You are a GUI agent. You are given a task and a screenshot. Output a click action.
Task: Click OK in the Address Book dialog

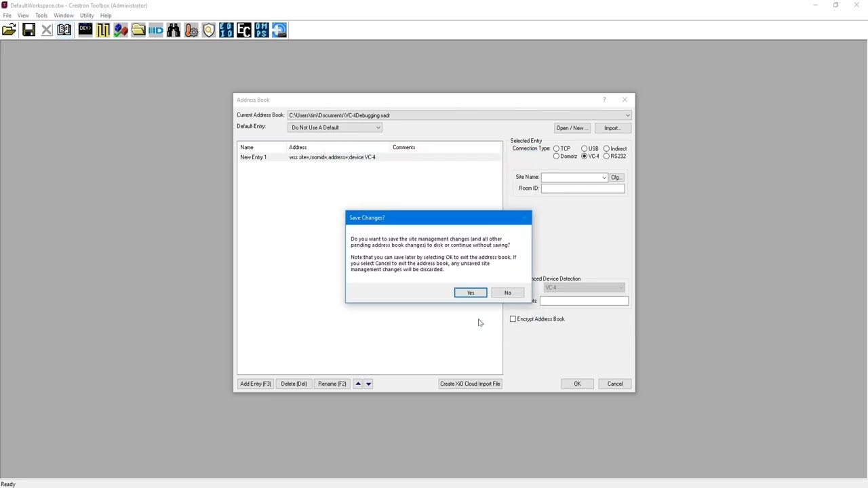point(577,384)
